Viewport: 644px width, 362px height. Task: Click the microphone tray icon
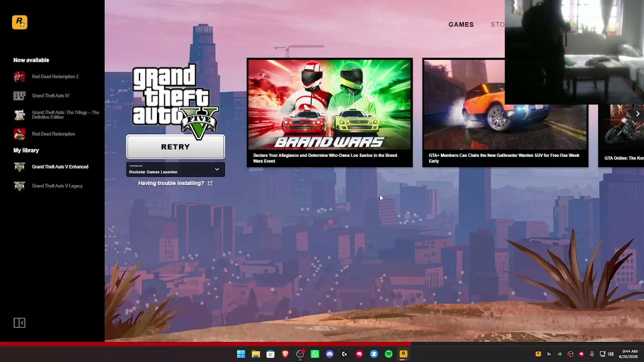pyautogui.click(x=592, y=354)
